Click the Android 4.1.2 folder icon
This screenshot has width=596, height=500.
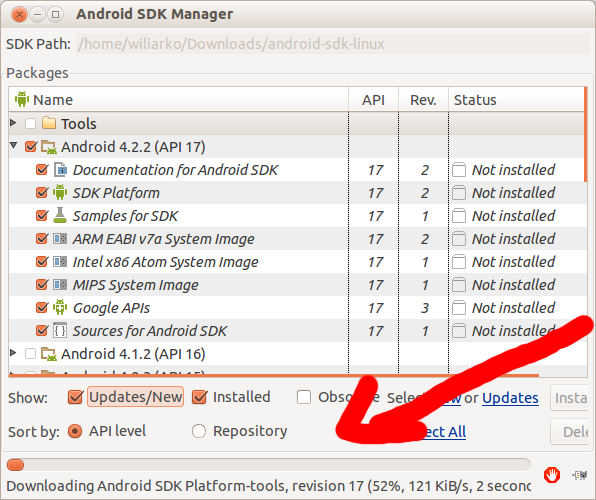coord(49,354)
